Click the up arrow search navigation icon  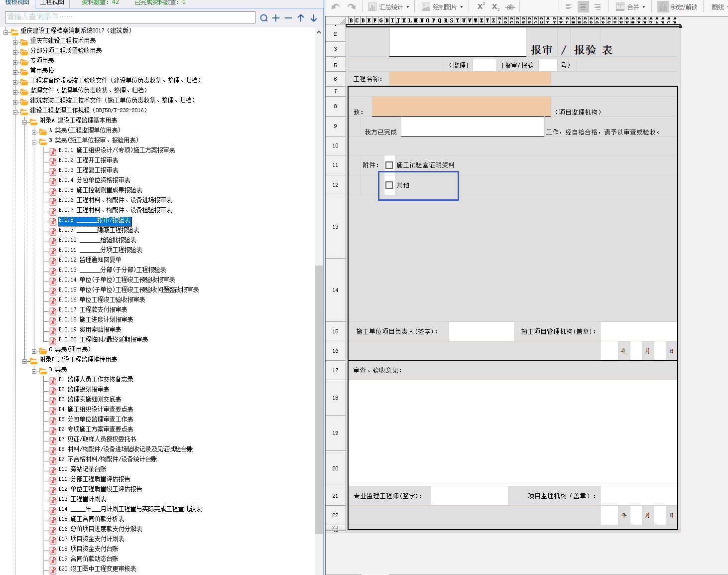[x=301, y=18]
